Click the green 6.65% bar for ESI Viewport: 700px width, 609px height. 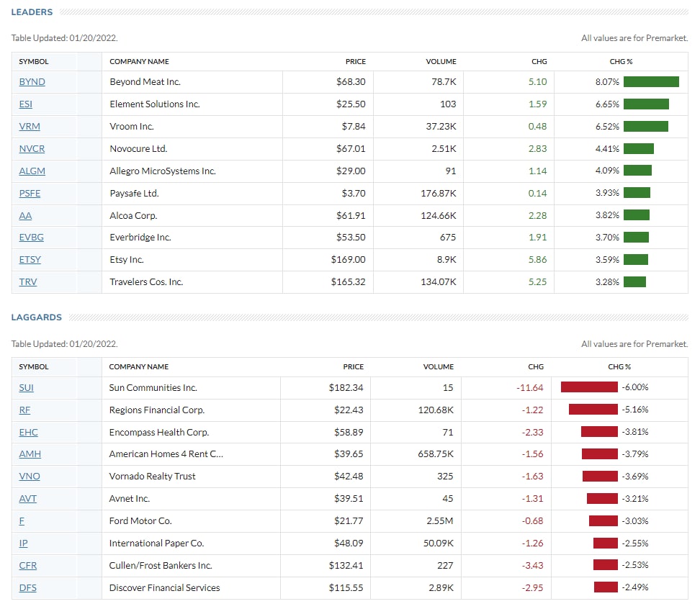(x=646, y=104)
